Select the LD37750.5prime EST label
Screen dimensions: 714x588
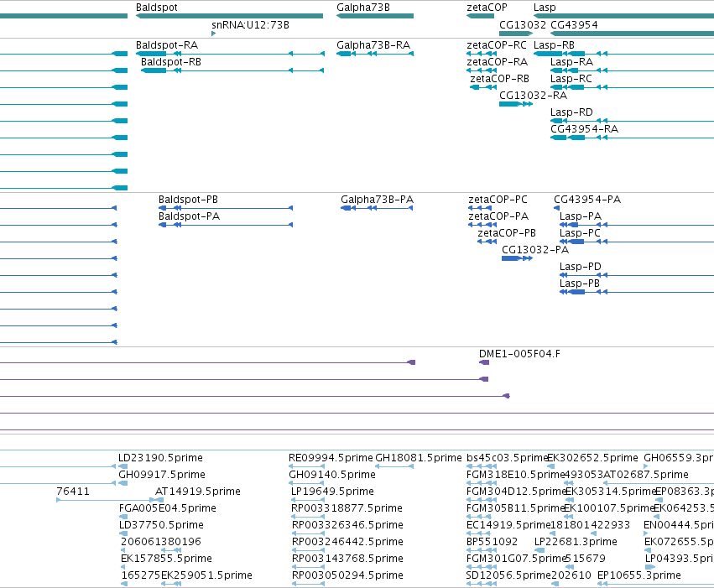[161, 525]
